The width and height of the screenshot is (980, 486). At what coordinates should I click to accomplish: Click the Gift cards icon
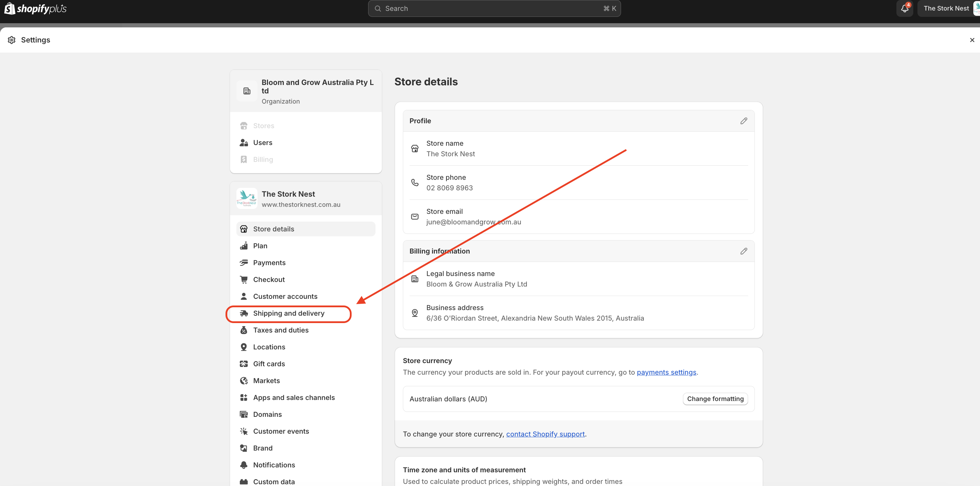click(244, 364)
